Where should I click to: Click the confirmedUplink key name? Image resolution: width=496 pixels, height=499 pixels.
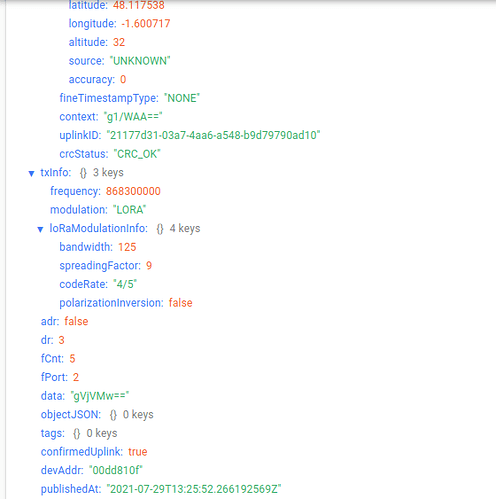pyautogui.click(x=82, y=452)
